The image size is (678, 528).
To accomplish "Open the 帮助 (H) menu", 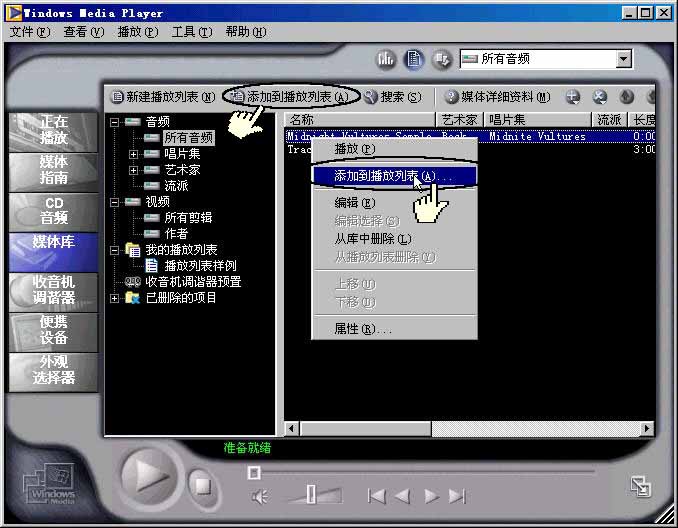I will (246, 32).
